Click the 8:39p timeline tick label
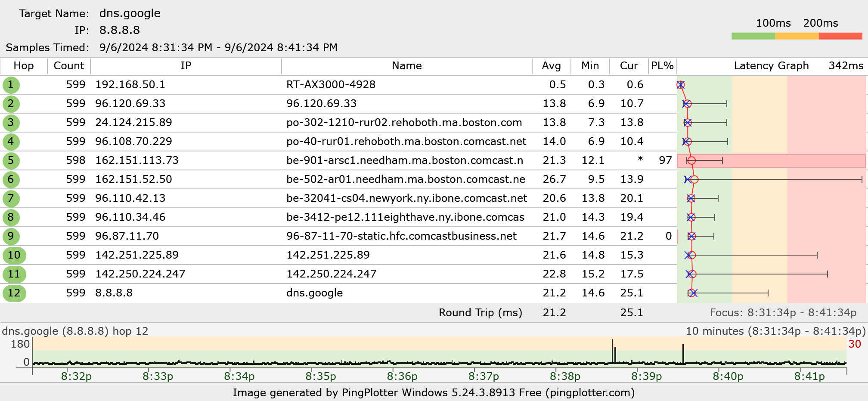The height and width of the screenshot is (401, 868). click(647, 376)
